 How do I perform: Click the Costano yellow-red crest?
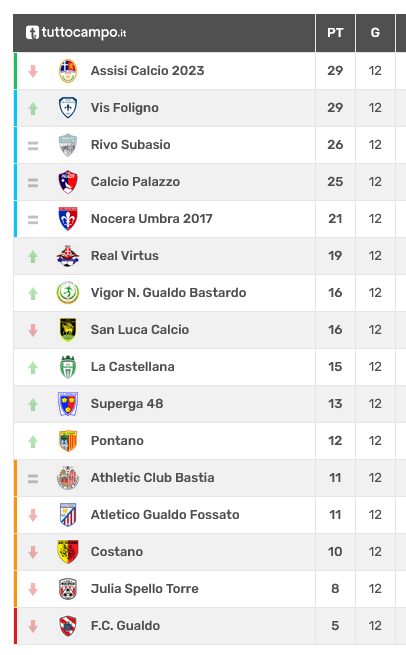[x=68, y=551]
